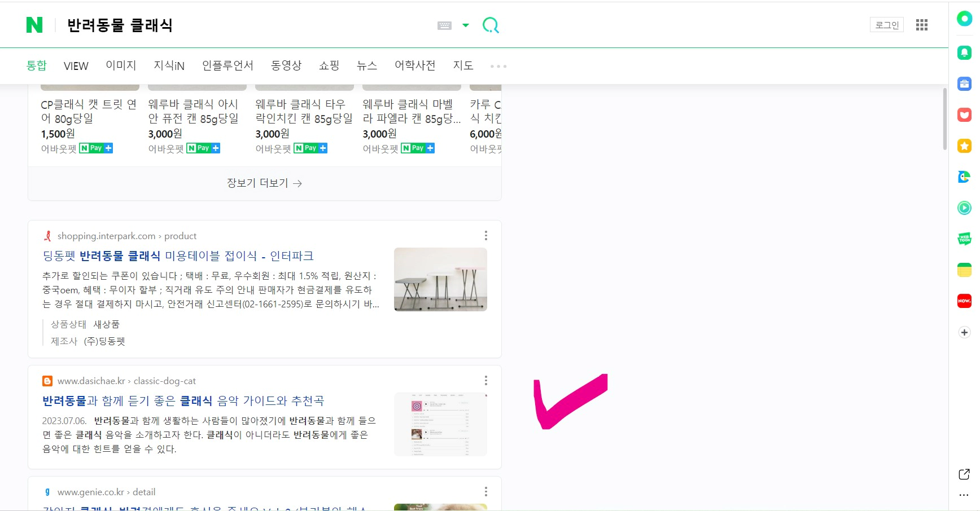Click the 1,500원 price text
The height and width of the screenshot is (511, 980).
click(x=58, y=134)
